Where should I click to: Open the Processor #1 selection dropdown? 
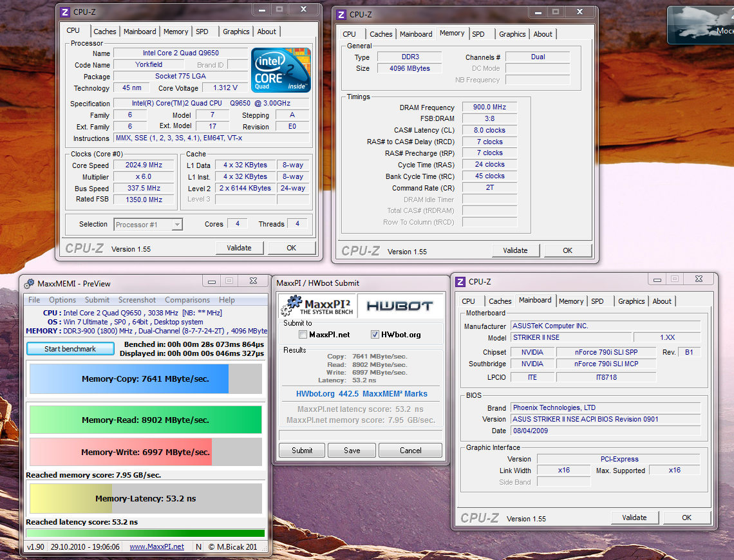tap(148, 225)
